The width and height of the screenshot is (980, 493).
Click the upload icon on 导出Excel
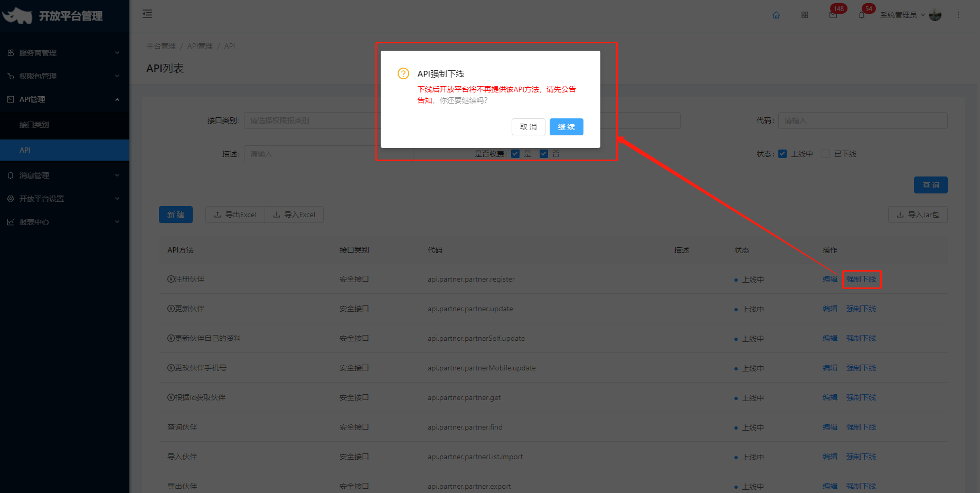[218, 215]
